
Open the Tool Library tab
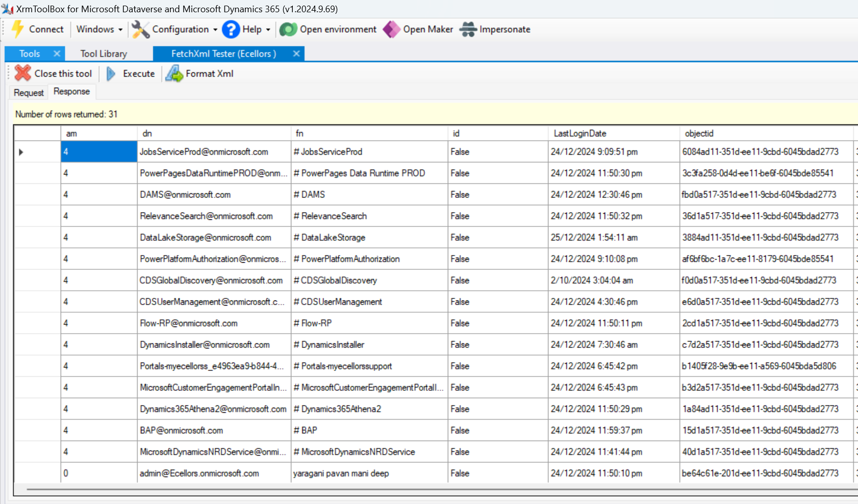click(x=104, y=54)
